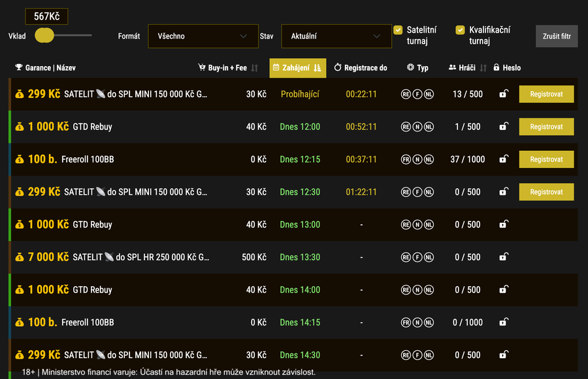Click the sort arrows beside Hráči column
Image resolution: width=588 pixels, height=379 pixels.
click(x=483, y=68)
